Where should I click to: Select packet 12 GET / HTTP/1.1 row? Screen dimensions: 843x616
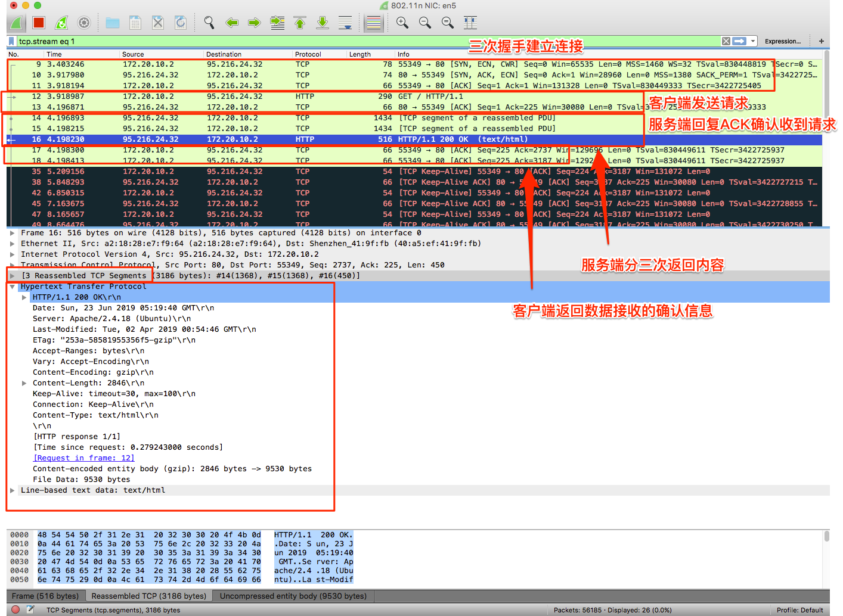(414, 97)
